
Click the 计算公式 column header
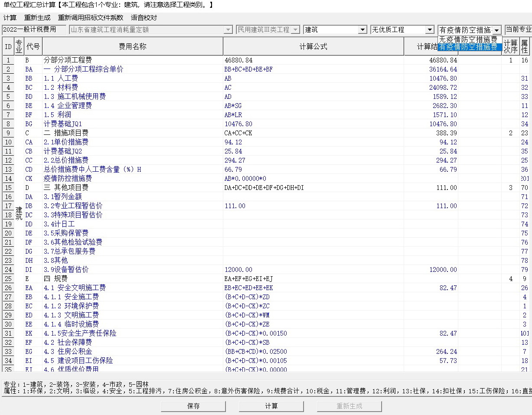pos(313,46)
